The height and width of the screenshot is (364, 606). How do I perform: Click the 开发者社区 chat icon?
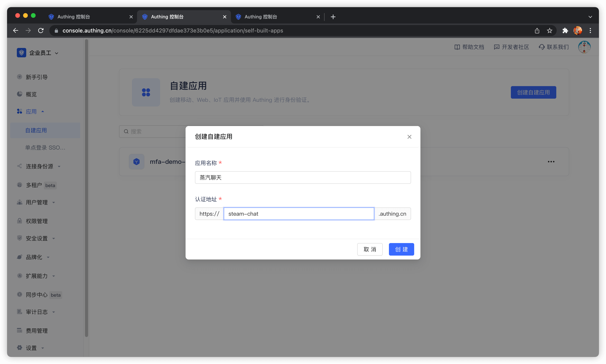tap(496, 47)
